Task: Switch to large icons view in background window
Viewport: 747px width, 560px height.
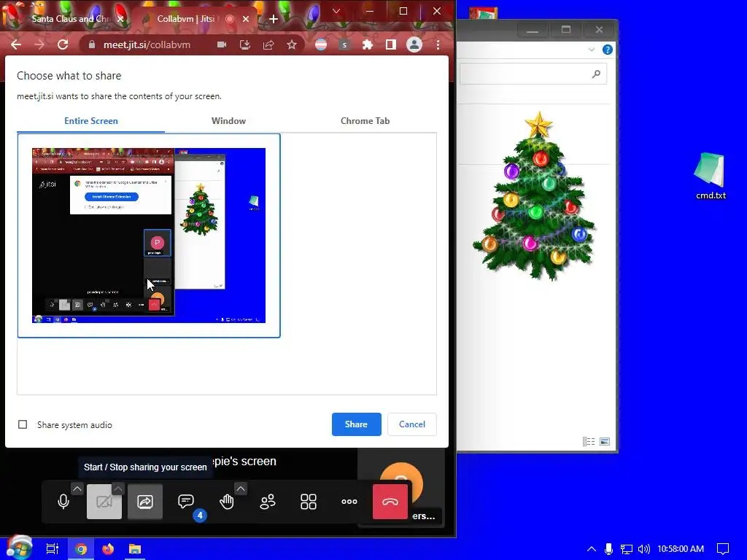Action: tap(605, 441)
